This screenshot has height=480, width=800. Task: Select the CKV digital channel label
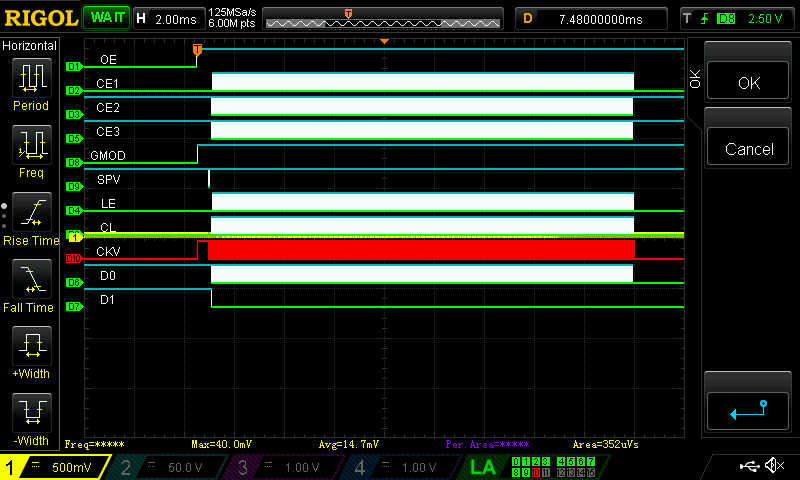(x=108, y=251)
